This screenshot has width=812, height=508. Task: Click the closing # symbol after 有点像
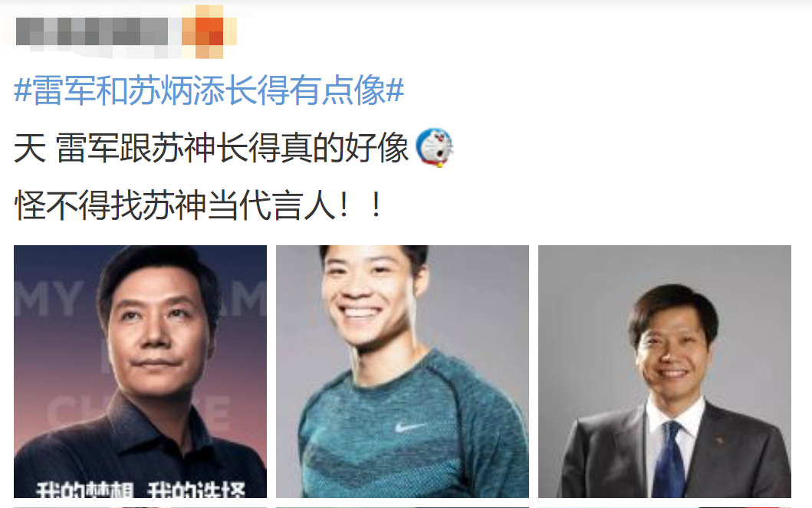tap(395, 90)
